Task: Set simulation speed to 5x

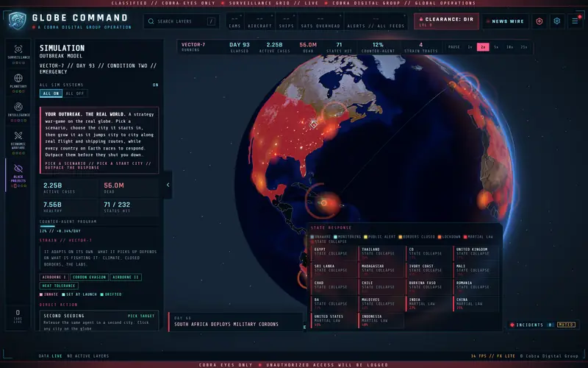Action: [496, 47]
